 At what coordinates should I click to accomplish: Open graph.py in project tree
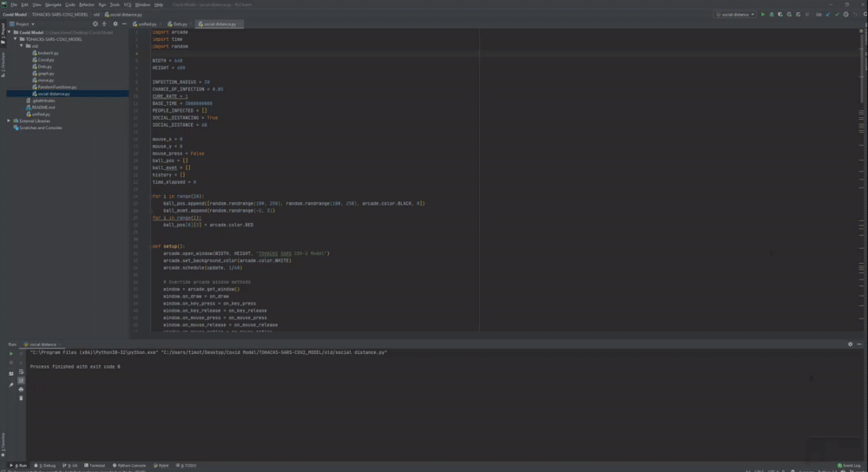(x=43, y=73)
